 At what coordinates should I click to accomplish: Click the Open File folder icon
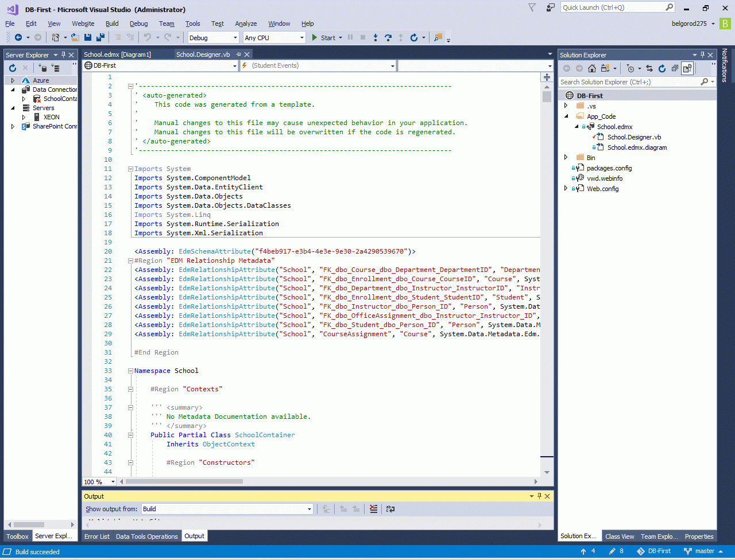75,38
